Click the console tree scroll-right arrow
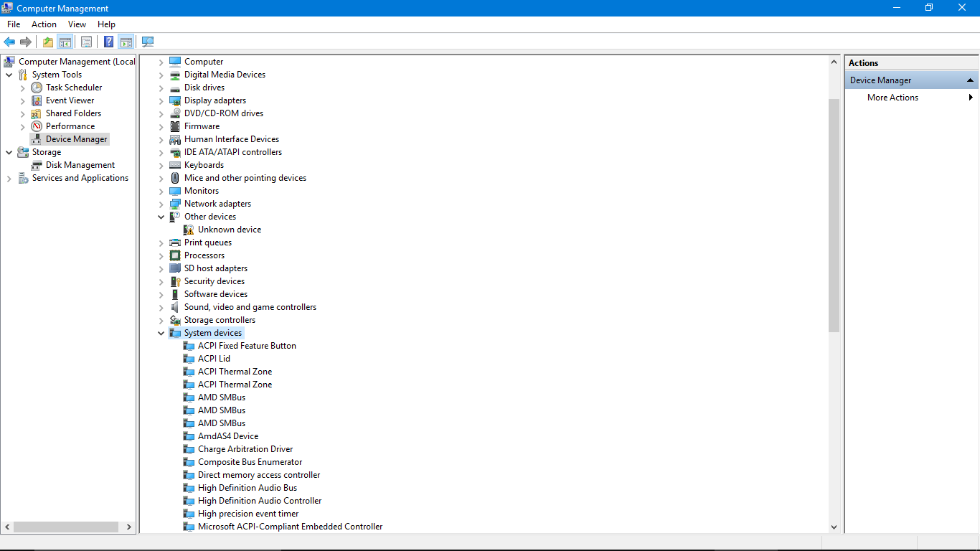This screenshot has width=980, height=551. tap(129, 527)
